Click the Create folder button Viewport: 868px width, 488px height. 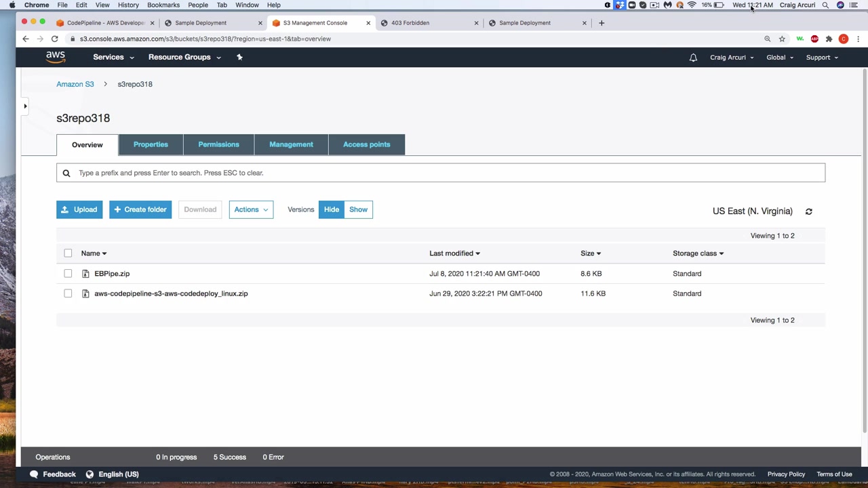(x=140, y=209)
